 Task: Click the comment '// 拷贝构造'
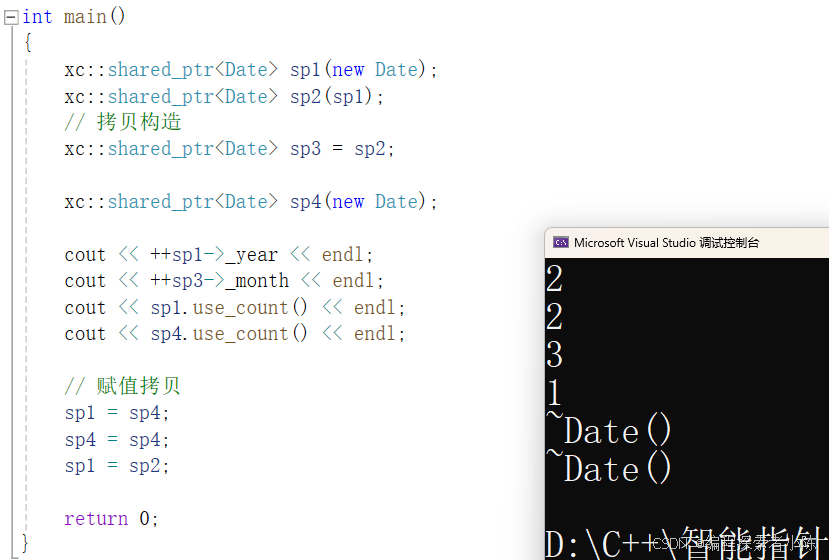click(x=123, y=122)
